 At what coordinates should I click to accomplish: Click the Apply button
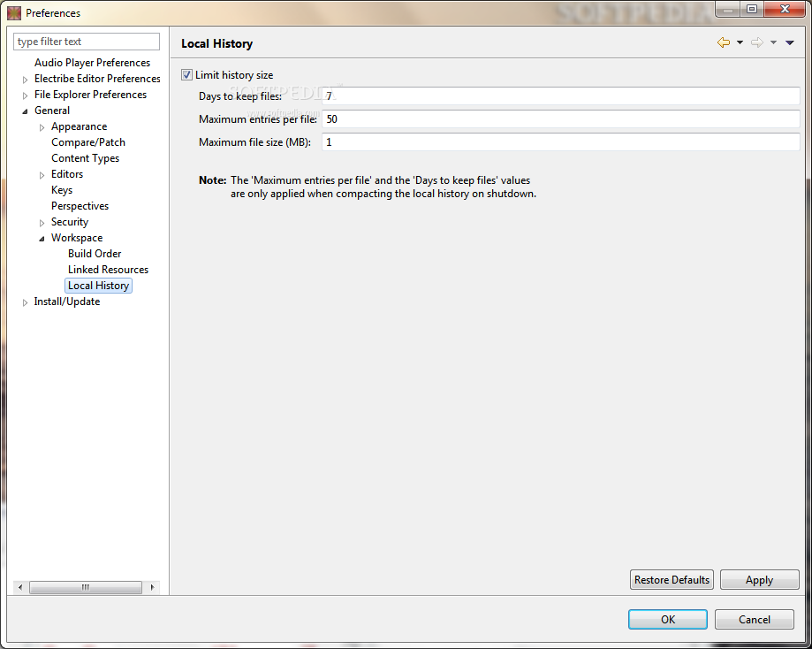[759, 579]
